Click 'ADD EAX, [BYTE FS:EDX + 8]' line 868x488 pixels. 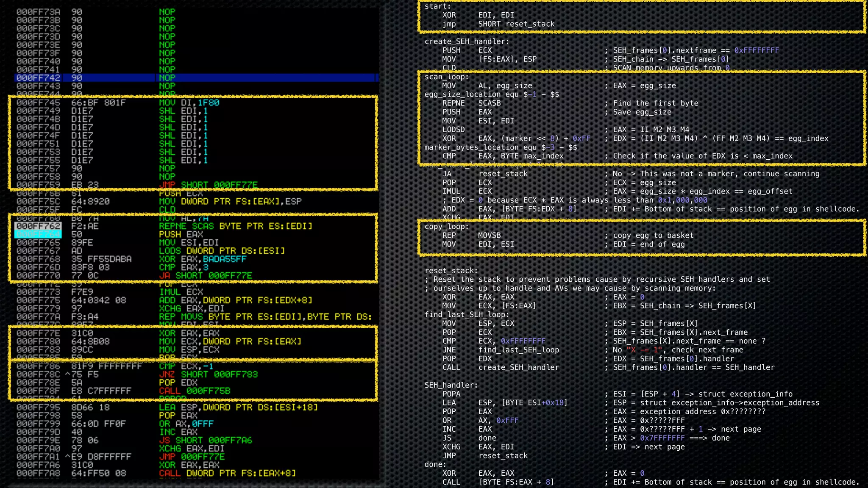coord(510,209)
